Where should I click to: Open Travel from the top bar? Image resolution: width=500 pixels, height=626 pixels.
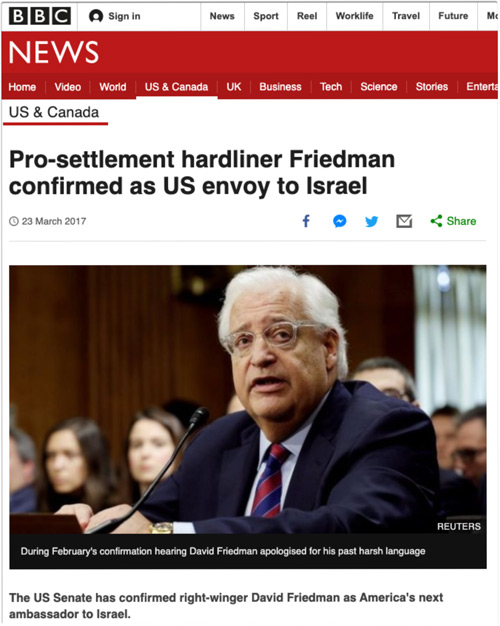pos(406,16)
